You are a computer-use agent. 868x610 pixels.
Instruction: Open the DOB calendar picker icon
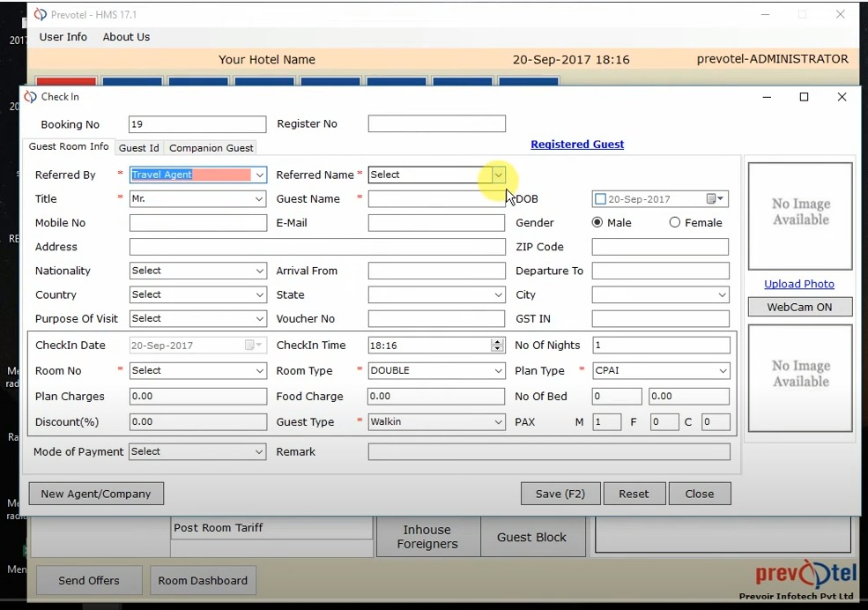(x=712, y=199)
